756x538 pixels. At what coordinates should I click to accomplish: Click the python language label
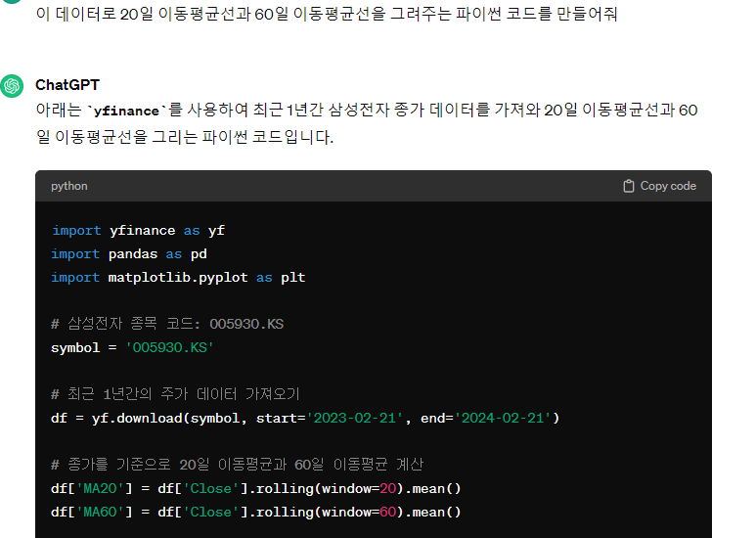(x=68, y=186)
